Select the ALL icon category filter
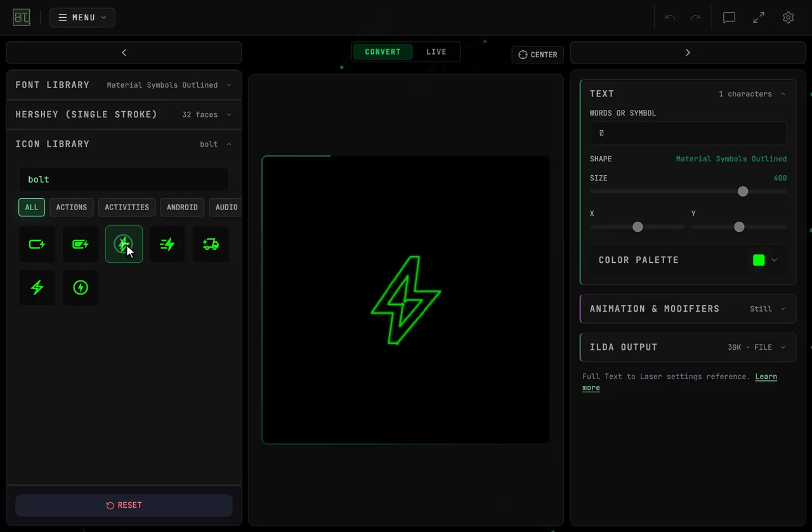The height and width of the screenshot is (532, 812). [32, 208]
